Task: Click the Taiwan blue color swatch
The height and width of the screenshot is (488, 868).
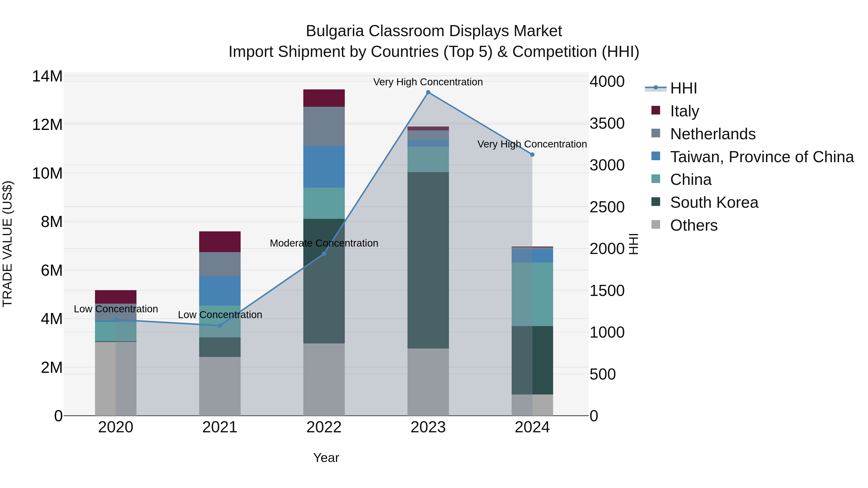Action: [x=656, y=156]
